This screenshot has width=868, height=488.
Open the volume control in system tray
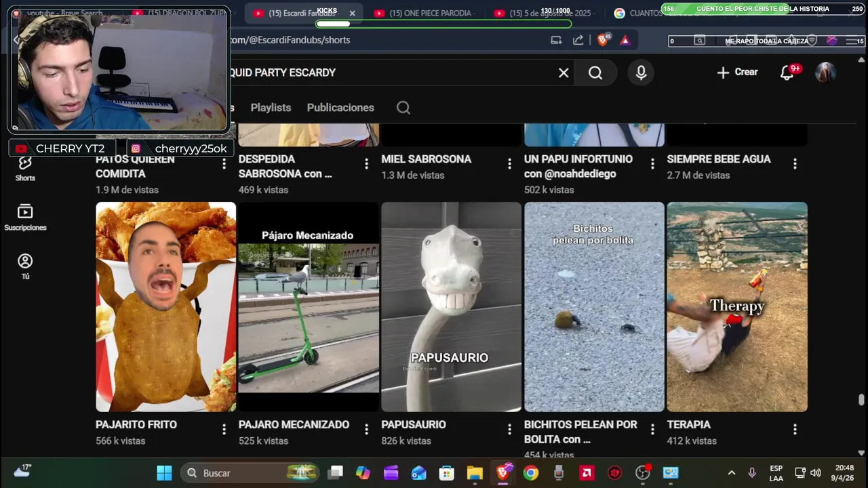(x=816, y=472)
